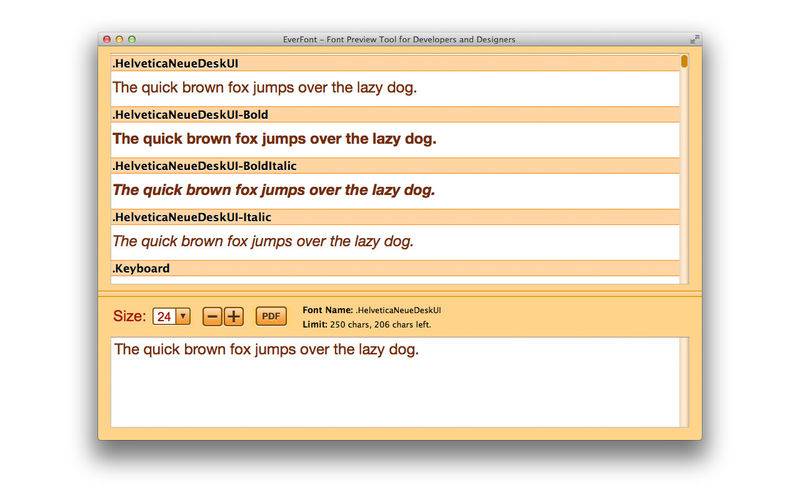Click the yellow minimize window button
Viewport: 800px width, 500px height.
pyautogui.click(x=119, y=39)
